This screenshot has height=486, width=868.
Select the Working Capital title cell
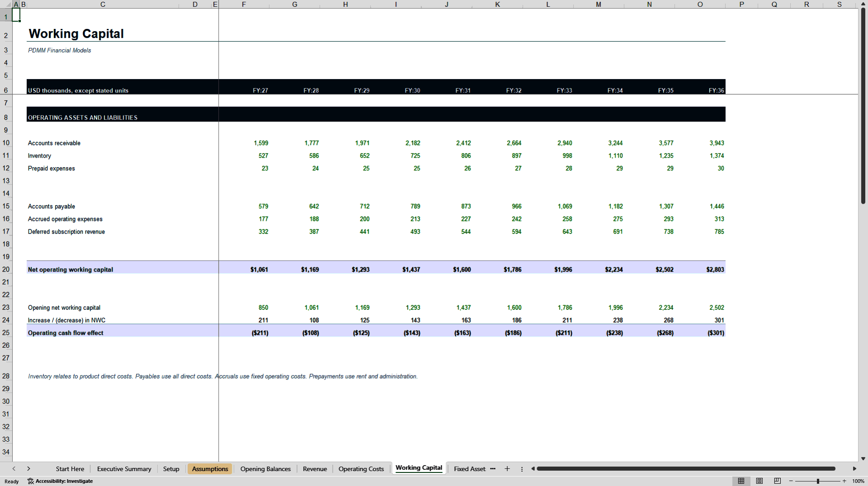click(x=76, y=34)
